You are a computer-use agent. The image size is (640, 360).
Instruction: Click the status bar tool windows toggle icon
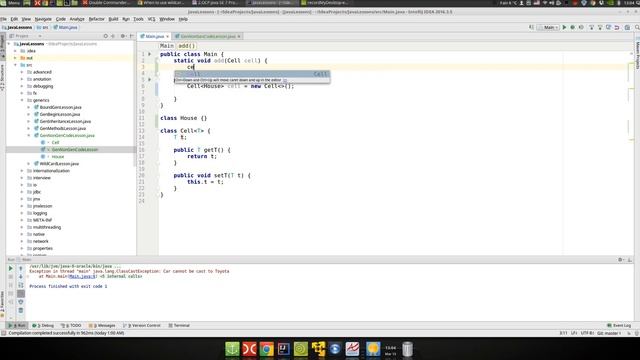point(4,333)
